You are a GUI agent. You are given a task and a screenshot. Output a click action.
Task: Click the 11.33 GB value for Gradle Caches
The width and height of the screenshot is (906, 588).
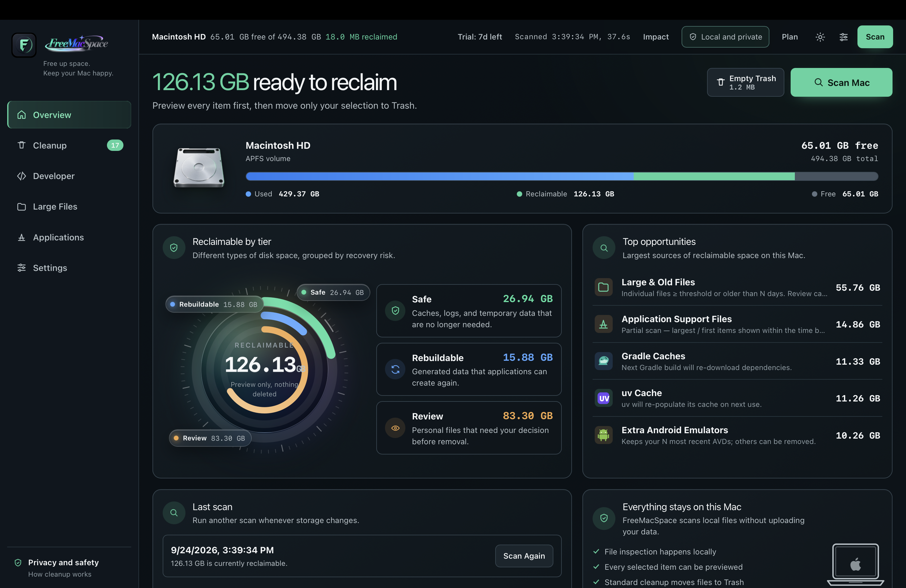click(858, 361)
